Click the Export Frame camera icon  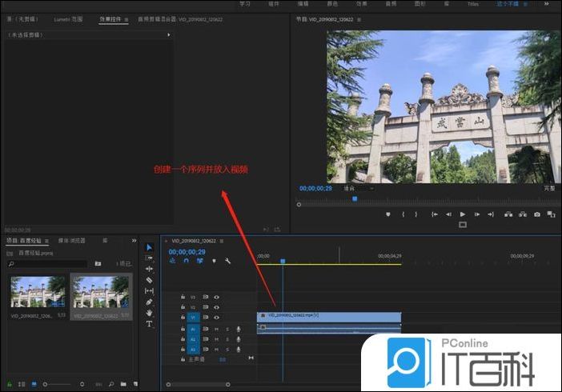pyautogui.click(x=536, y=214)
